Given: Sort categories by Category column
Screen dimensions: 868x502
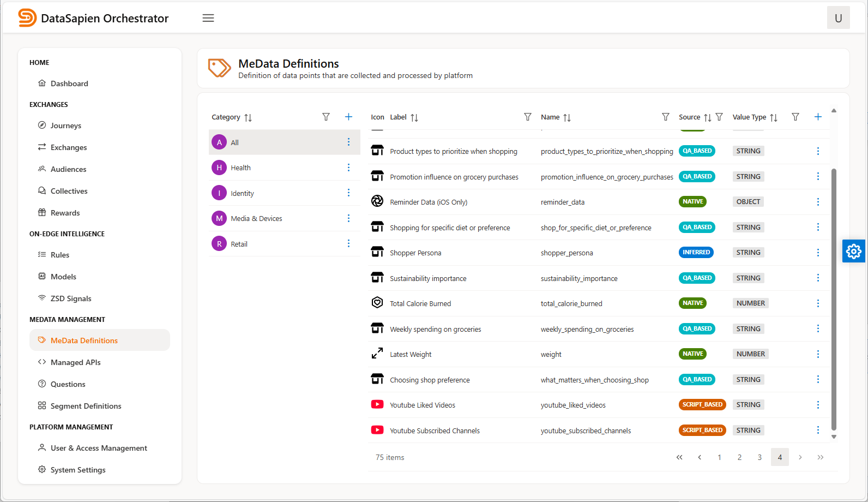Looking at the screenshot, I should tap(248, 117).
